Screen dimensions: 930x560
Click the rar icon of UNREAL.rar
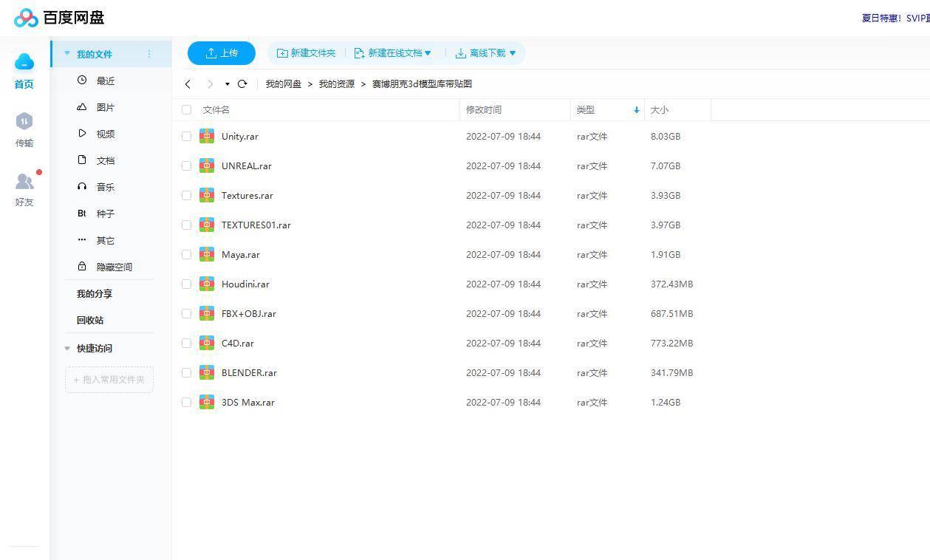click(207, 165)
